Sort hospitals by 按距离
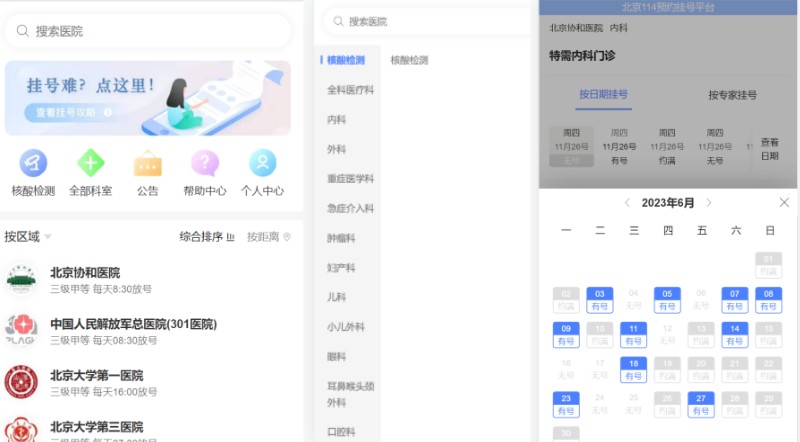The width and height of the screenshot is (800, 442). [x=269, y=236]
